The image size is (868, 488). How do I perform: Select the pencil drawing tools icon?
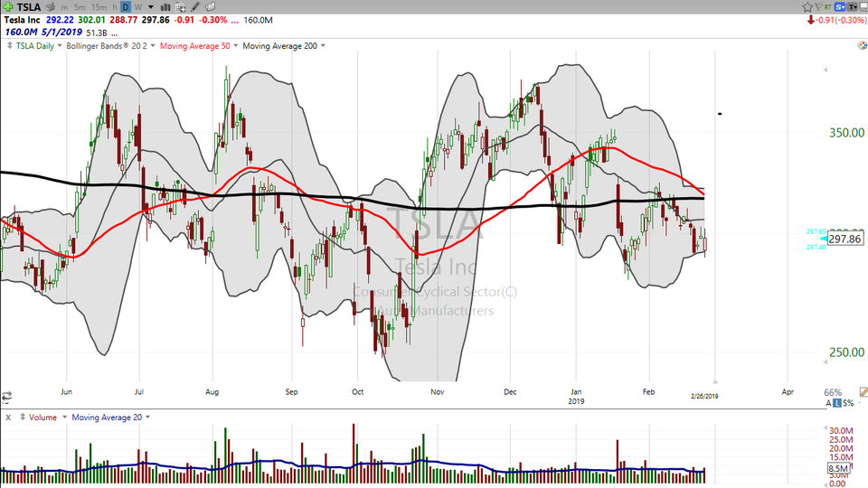coord(195,6)
